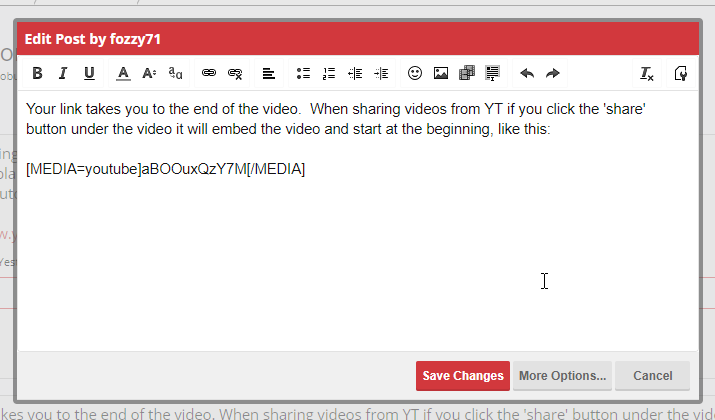Click the More Options... button
Image resolution: width=715 pixels, height=420 pixels.
pyautogui.click(x=562, y=376)
